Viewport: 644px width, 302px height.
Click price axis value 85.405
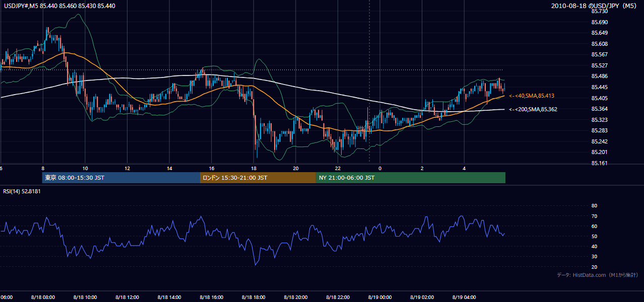click(599, 98)
